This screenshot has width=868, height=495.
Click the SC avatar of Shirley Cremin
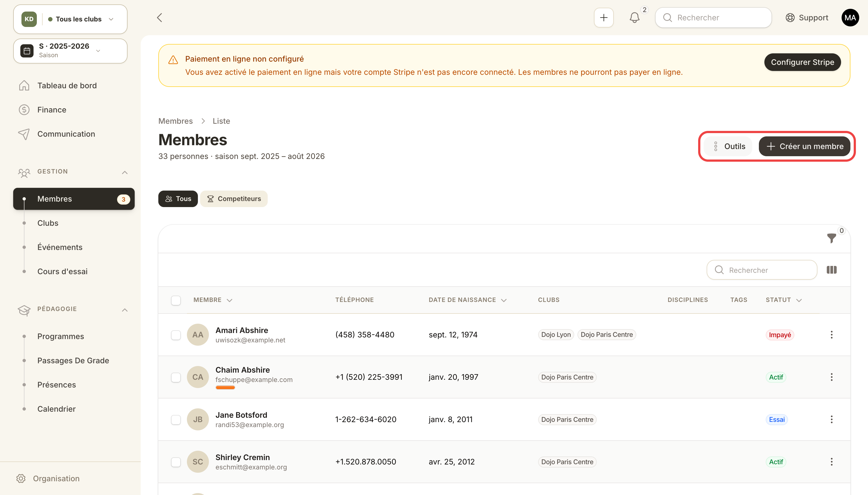click(x=198, y=462)
